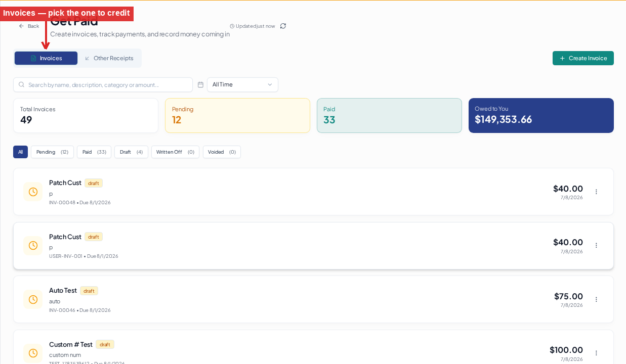626x364 pixels.
Task: Click the Updated just now timestamp
Action: pos(253,26)
